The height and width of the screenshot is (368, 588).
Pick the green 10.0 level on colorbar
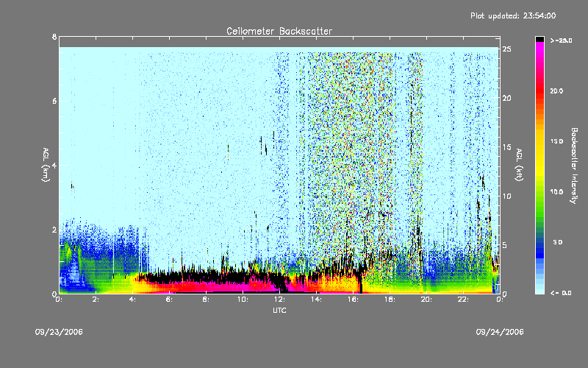(x=539, y=192)
